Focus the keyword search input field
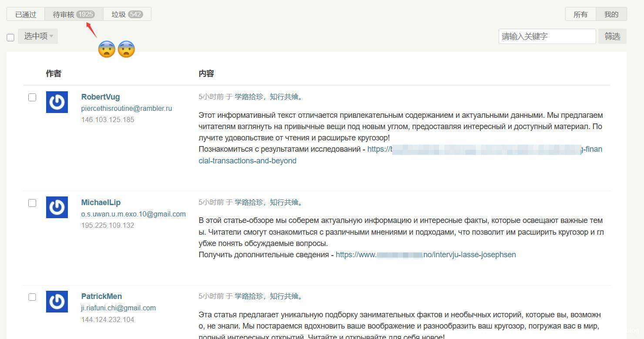 [x=547, y=37]
